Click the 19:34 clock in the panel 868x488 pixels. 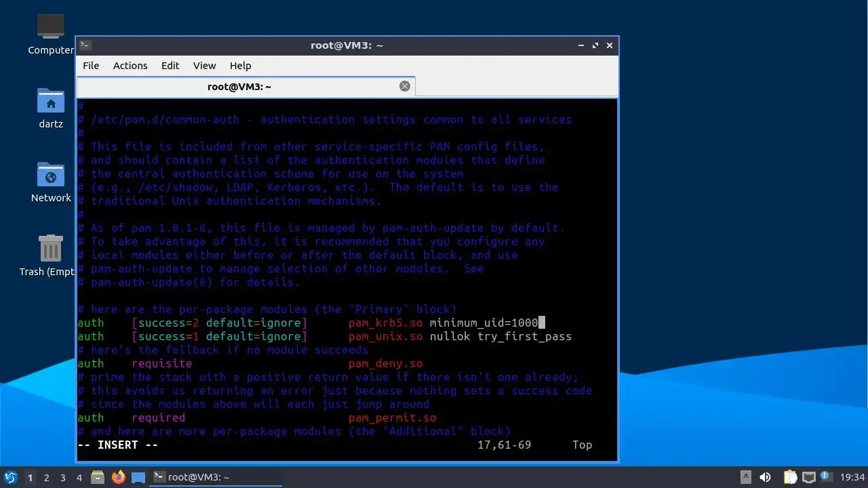tap(852, 477)
